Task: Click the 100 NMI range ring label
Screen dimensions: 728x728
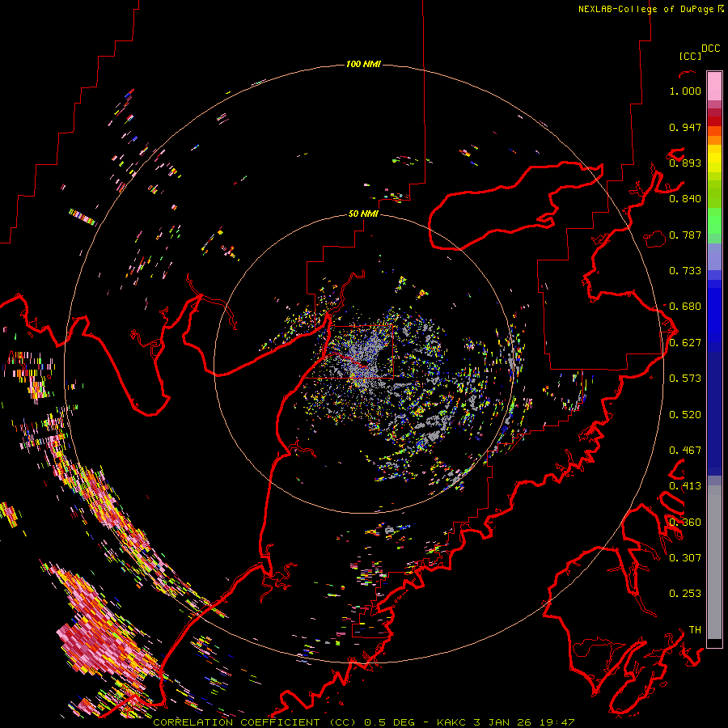Action: pos(363,64)
